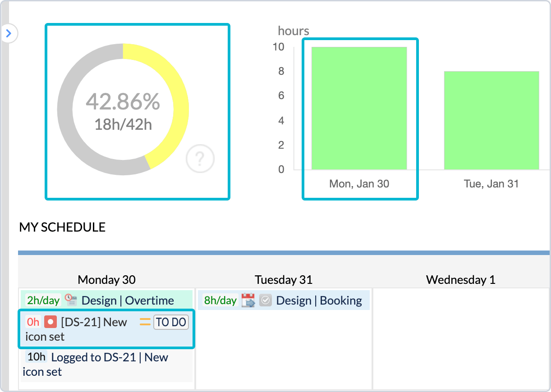Image resolution: width=551 pixels, height=392 pixels.
Task: Click the Tuesday 31 column header
Action: [284, 280]
